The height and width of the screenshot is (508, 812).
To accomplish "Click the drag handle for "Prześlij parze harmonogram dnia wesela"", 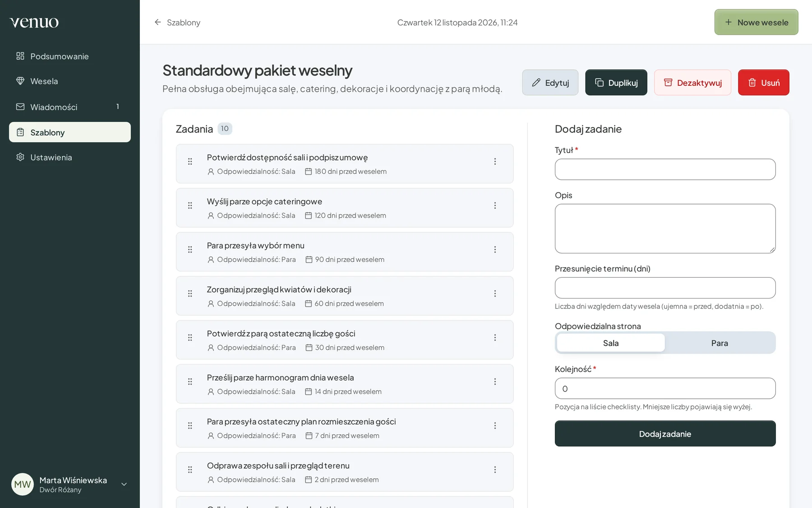I will click(190, 382).
